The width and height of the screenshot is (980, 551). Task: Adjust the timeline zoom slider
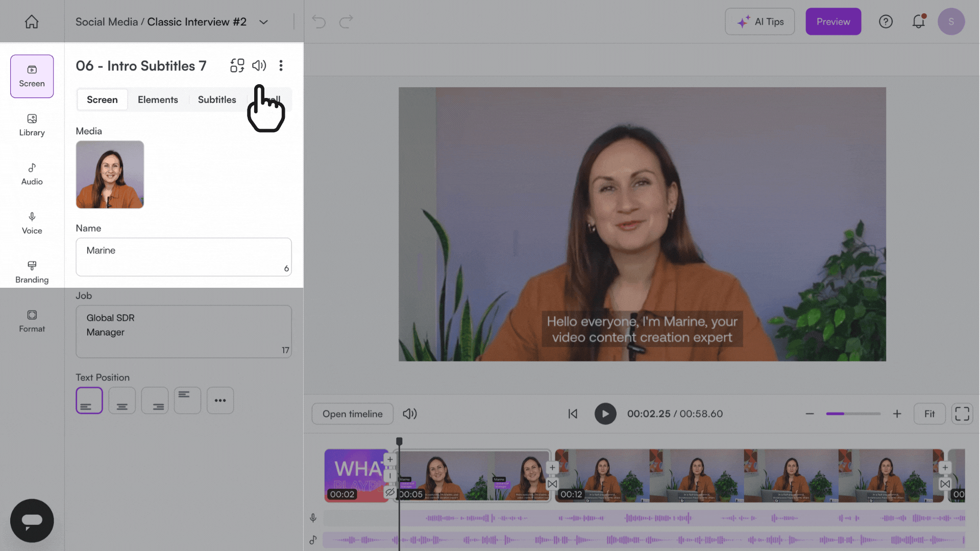[x=853, y=414]
